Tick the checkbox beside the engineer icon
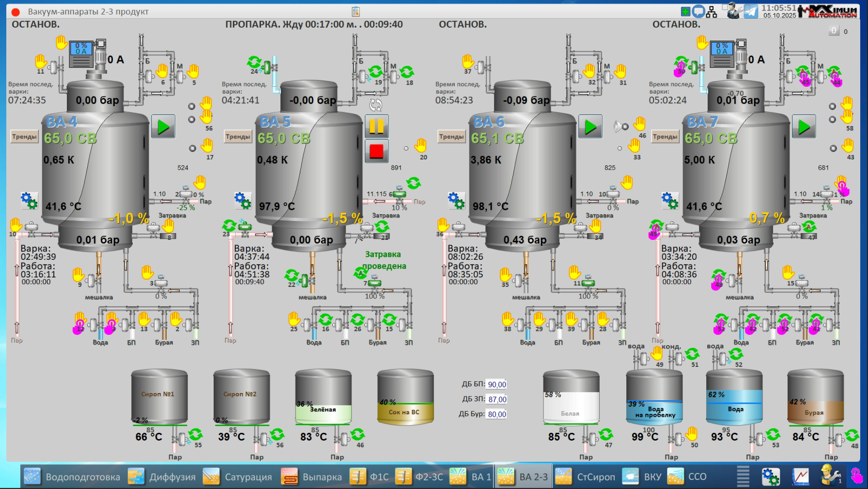This screenshot has height=489, width=868. pos(726,7)
